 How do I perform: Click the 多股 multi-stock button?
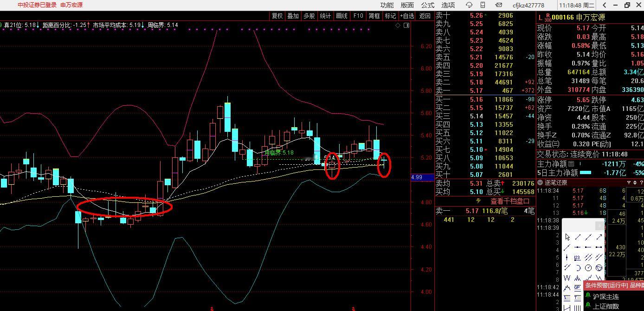click(x=309, y=16)
